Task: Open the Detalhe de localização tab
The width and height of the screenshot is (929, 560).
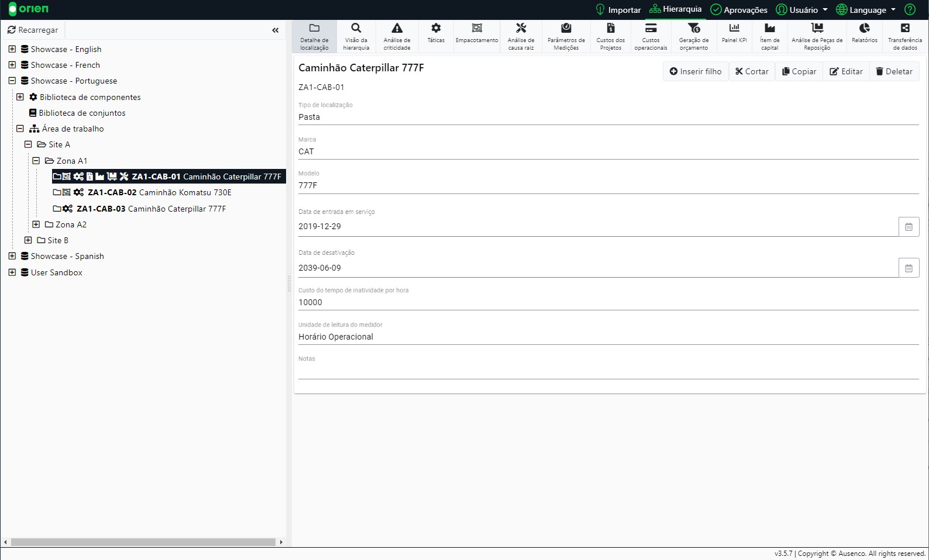Action: click(314, 36)
